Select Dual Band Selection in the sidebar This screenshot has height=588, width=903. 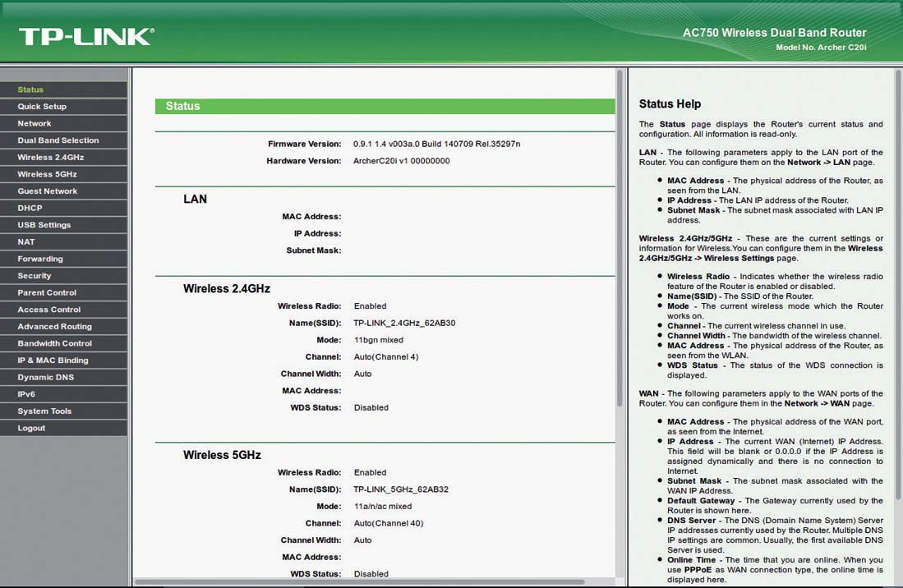(63, 140)
